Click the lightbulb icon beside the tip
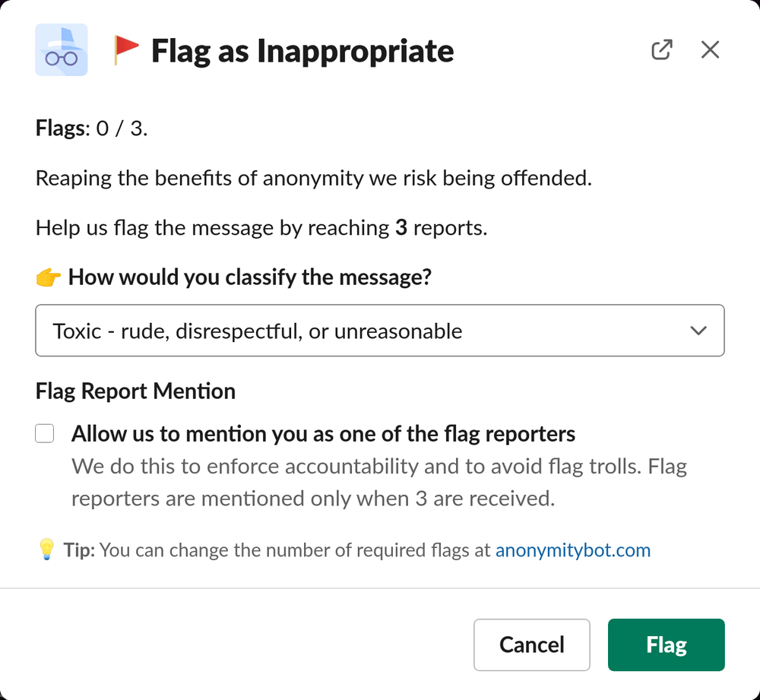This screenshot has width=760, height=700. [x=46, y=550]
